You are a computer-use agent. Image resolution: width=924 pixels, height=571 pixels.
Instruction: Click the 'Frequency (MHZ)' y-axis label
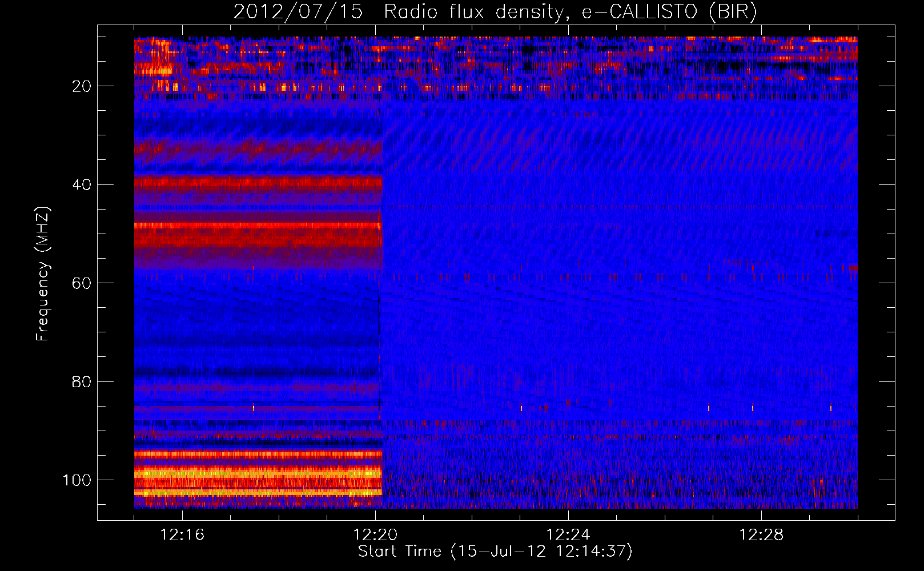pyautogui.click(x=43, y=274)
